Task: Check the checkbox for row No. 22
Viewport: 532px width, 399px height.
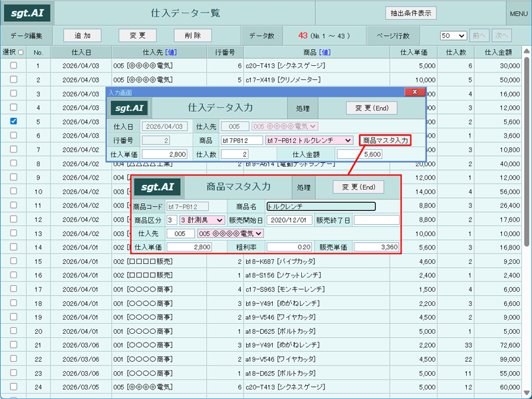Action: point(13,358)
